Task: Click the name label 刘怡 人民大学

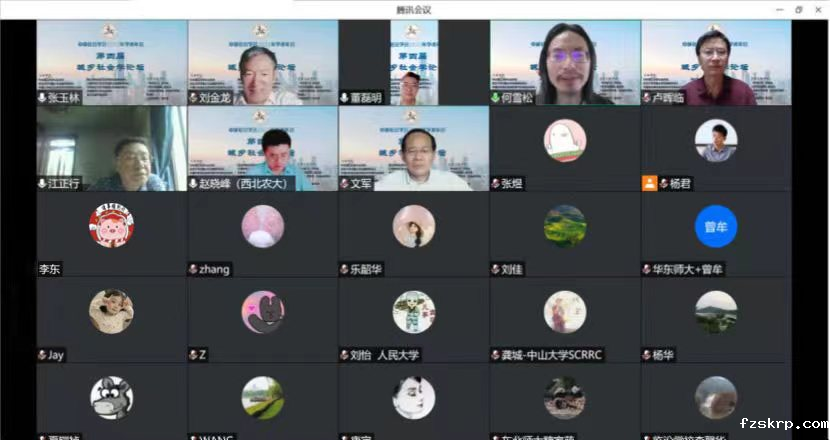Action: point(384,355)
